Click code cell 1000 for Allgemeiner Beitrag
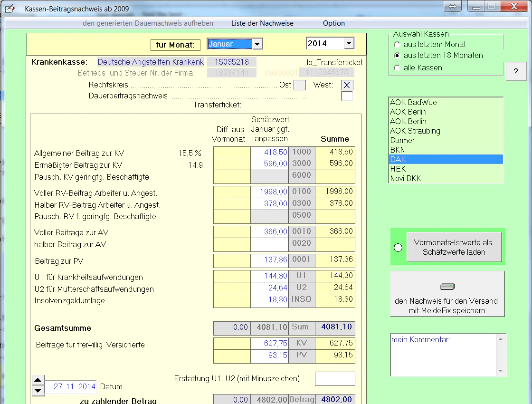This screenshot has width=532, height=404. click(302, 152)
